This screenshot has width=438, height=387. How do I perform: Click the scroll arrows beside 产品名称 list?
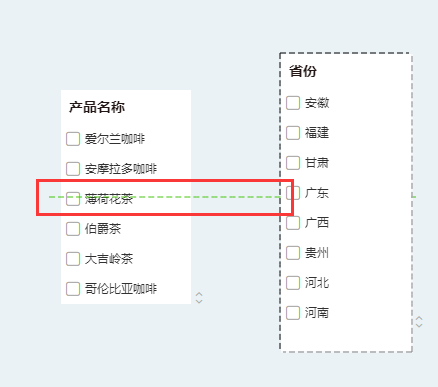[199, 298]
